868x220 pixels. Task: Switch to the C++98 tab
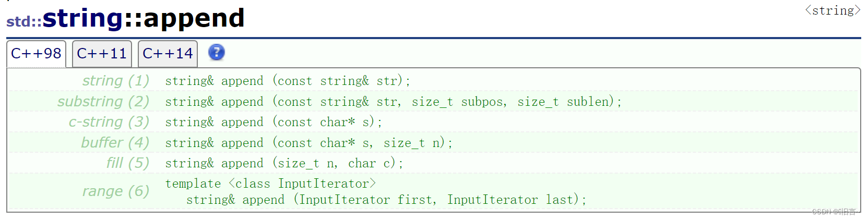coord(36,54)
